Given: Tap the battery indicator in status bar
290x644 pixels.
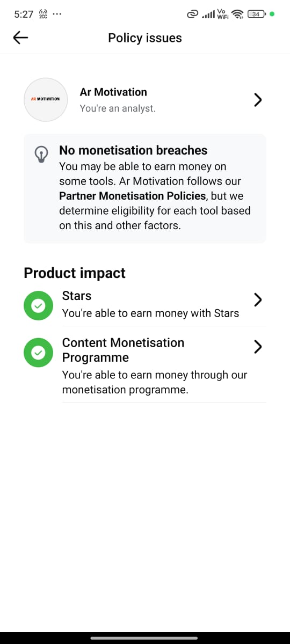Looking at the screenshot, I should click(x=257, y=14).
